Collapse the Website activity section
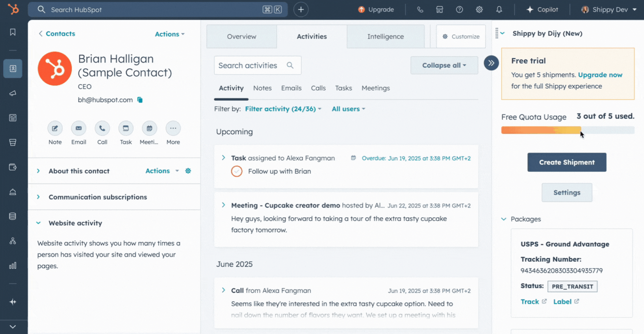 (38, 223)
